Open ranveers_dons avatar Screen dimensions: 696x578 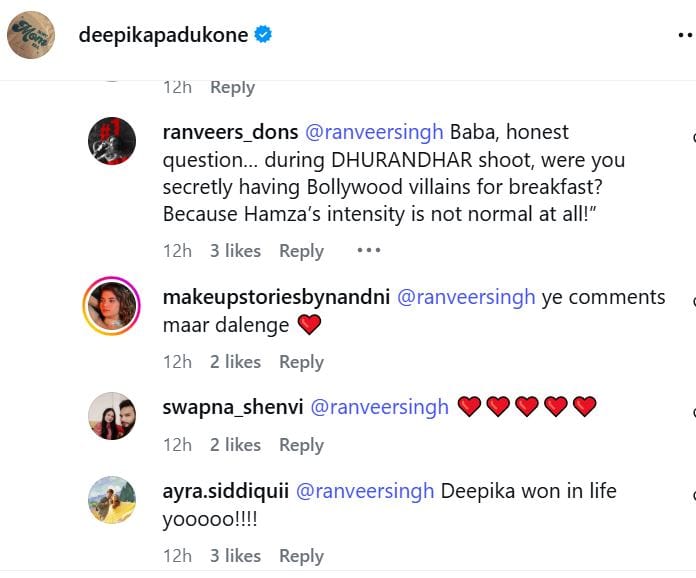(112, 141)
